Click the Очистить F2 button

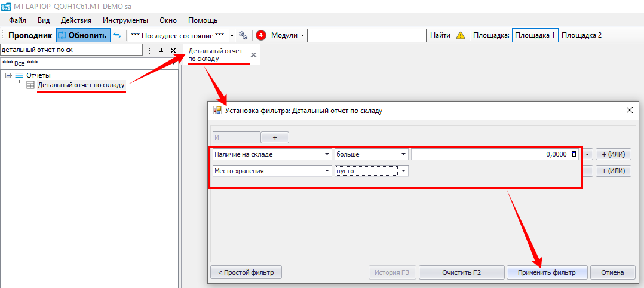[461, 272]
